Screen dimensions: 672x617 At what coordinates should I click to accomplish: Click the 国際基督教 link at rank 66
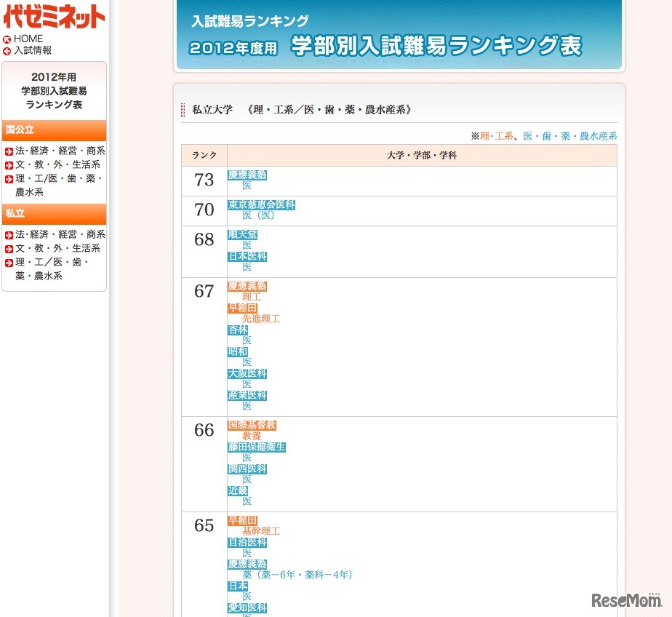click(x=251, y=425)
